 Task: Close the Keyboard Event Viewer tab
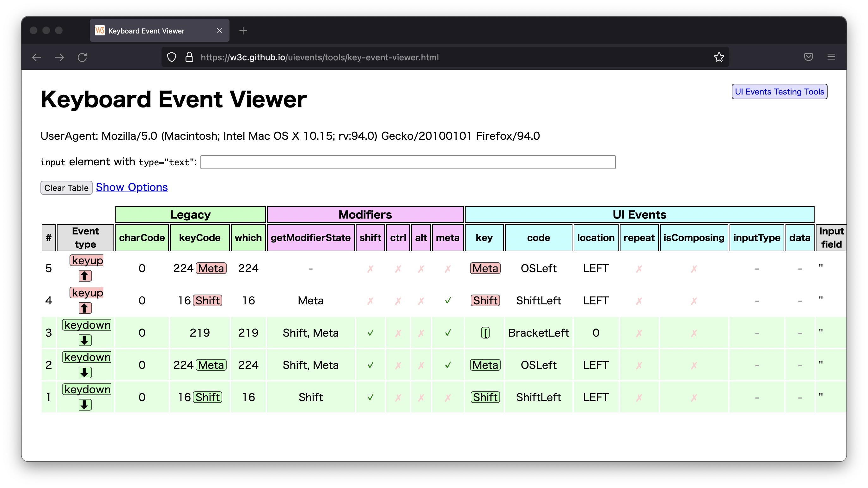click(x=219, y=31)
